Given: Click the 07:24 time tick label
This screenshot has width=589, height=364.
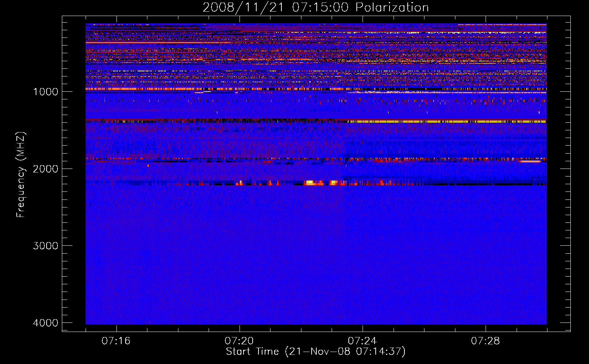Looking at the screenshot, I should (x=362, y=341).
